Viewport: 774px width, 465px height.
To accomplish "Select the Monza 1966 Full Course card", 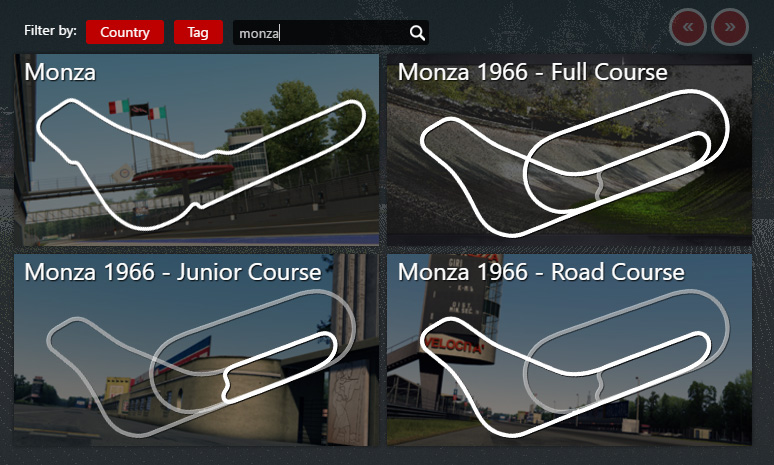I will click(569, 150).
